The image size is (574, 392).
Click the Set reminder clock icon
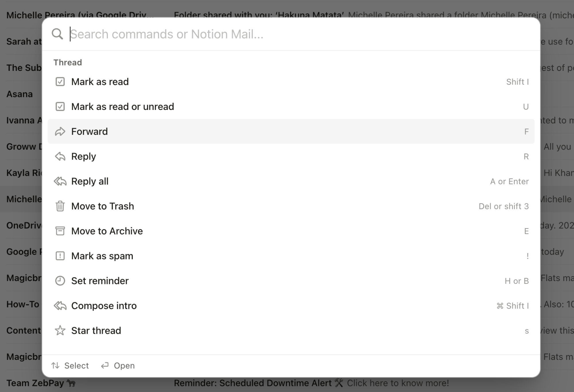point(60,281)
